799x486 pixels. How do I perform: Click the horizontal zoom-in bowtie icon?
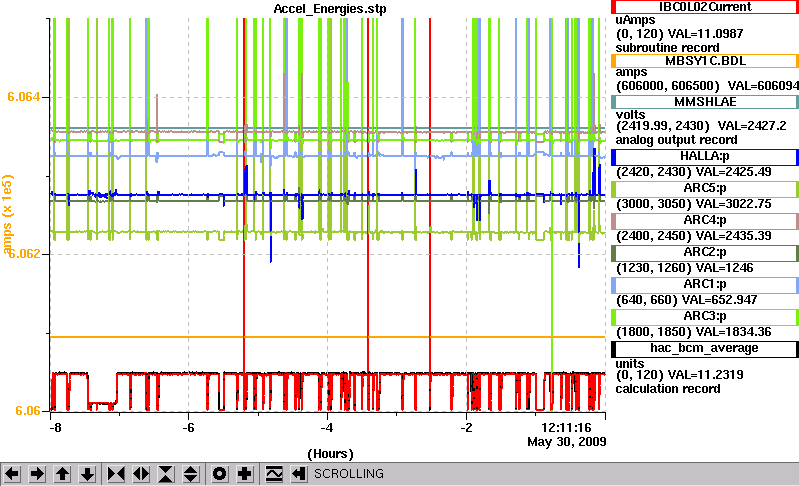tap(116, 474)
